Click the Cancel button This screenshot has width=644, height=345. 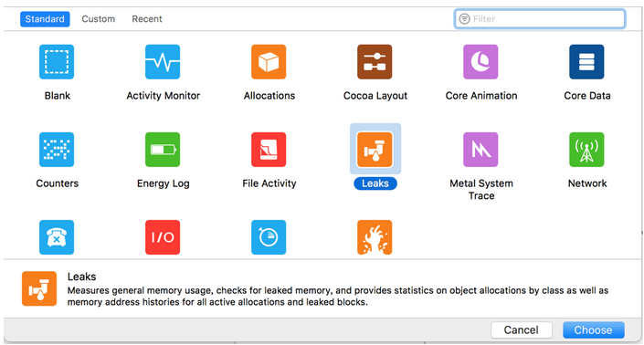(x=522, y=329)
